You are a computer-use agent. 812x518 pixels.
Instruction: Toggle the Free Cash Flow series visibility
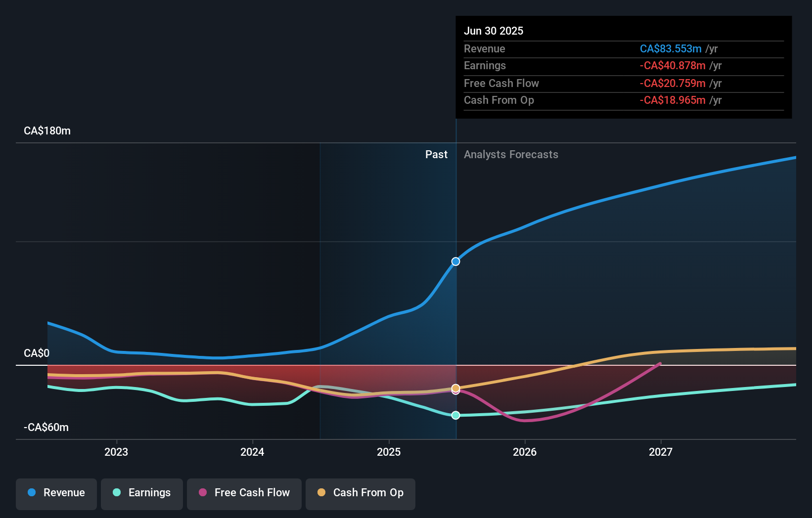point(244,494)
